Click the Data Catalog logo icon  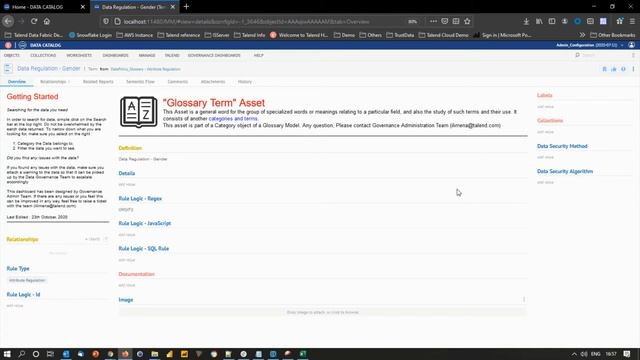coord(22,45)
